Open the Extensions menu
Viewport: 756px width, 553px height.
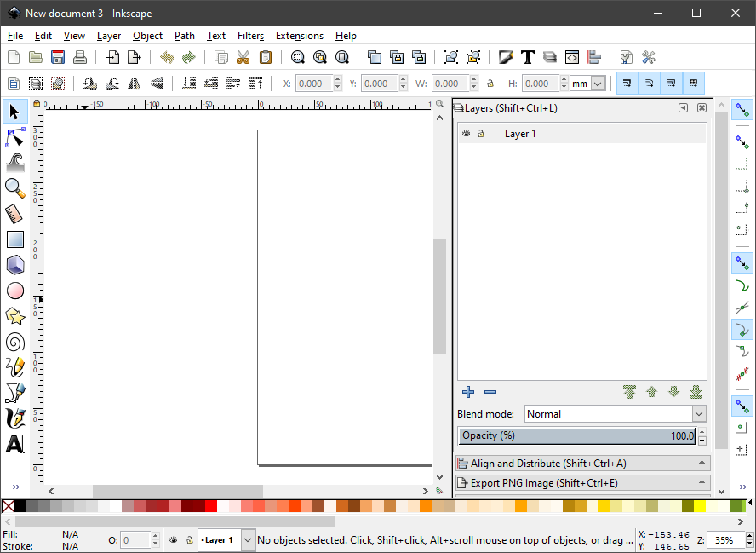[299, 36]
